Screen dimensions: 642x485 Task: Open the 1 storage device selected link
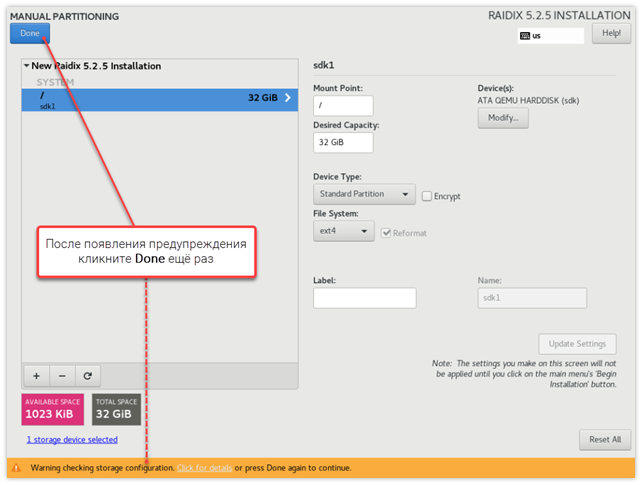(x=72, y=440)
